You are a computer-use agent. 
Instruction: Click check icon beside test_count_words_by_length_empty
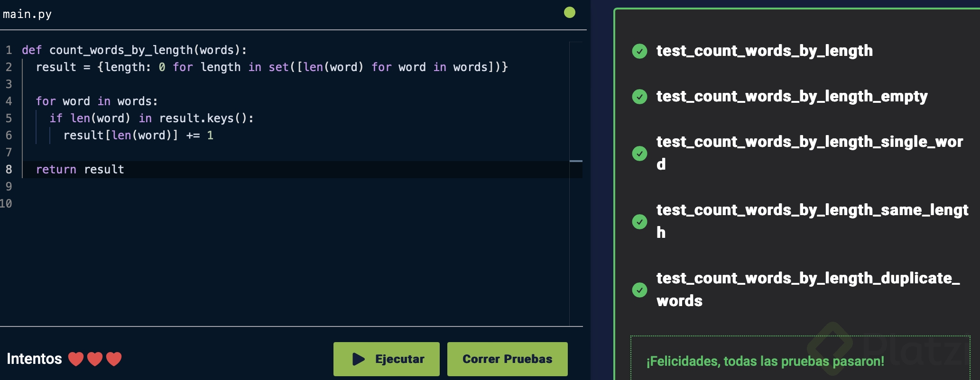click(x=639, y=97)
